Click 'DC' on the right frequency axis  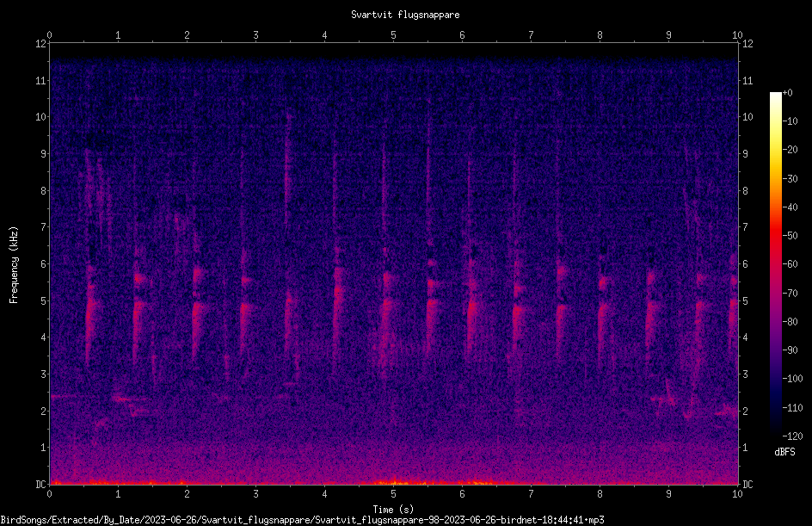747,485
